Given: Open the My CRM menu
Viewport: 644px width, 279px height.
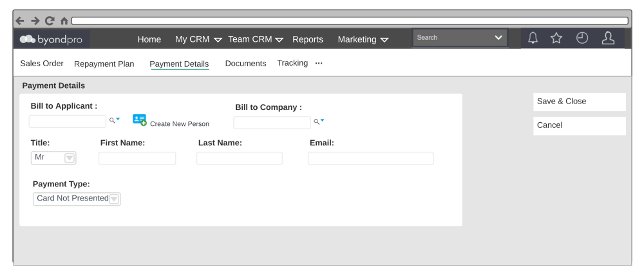Looking at the screenshot, I should [x=198, y=39].
